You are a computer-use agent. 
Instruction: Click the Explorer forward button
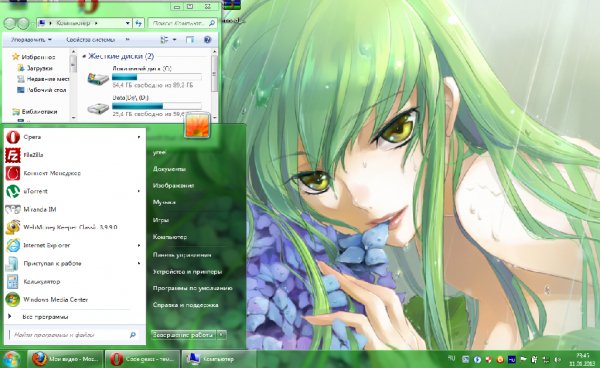point(23,23)
